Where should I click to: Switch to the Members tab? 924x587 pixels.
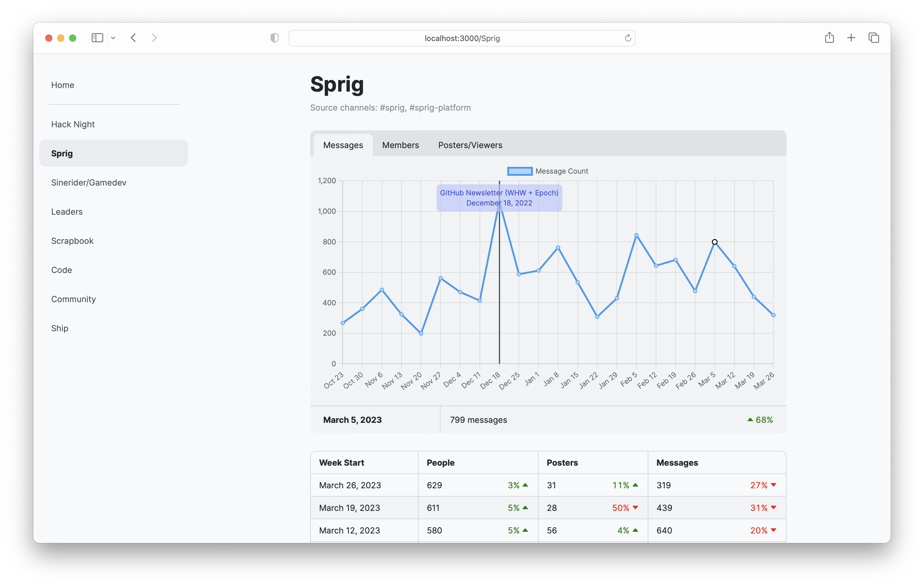[400, 145]
